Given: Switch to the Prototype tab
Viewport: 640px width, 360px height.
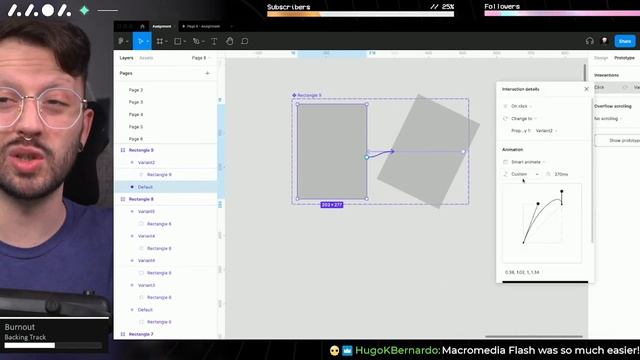Looking at the screenshot, I should (x=624, y=58).
